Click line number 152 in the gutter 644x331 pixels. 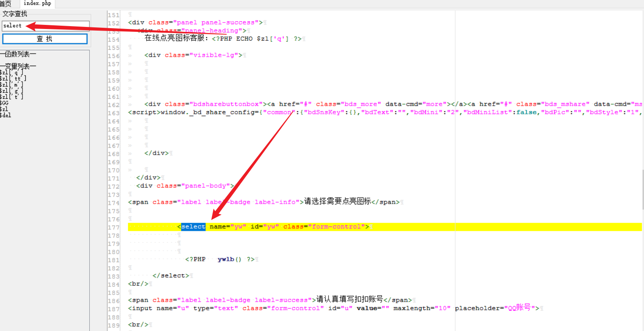pos(114,23)
